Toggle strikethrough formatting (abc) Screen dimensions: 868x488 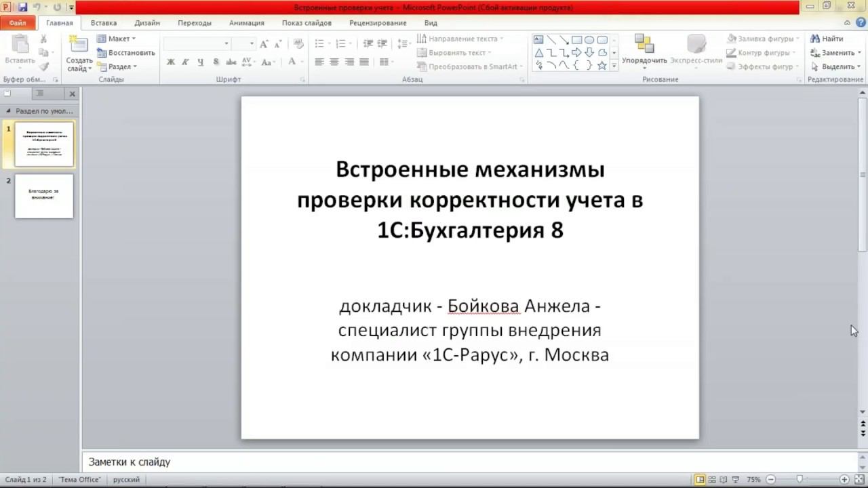[x=231, y=62]
